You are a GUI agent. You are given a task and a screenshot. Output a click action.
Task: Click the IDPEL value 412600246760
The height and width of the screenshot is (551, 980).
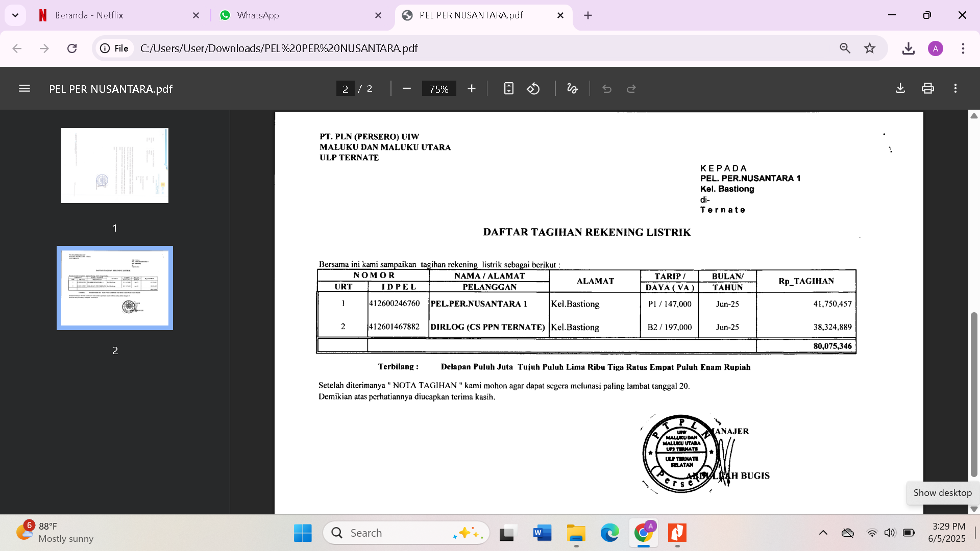pos(395,304)
